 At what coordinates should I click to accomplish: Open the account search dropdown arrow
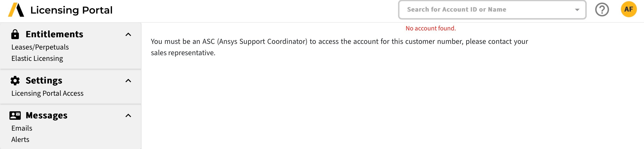coord(577,10)
